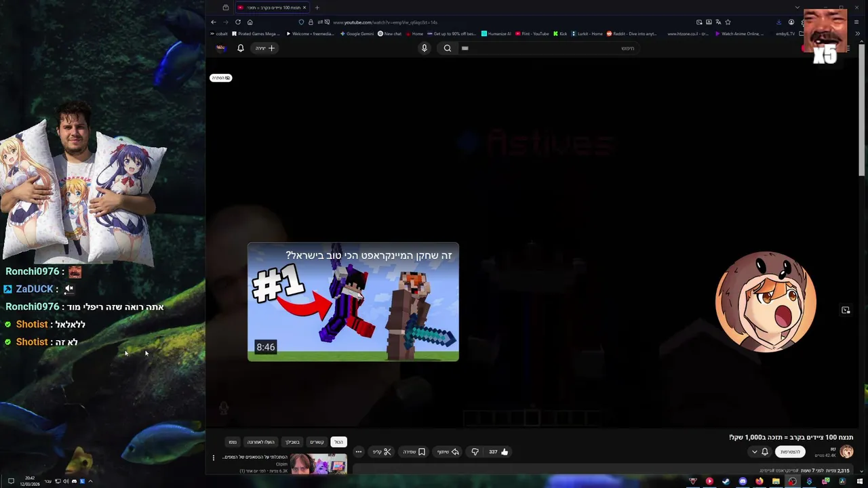The width and height of the screenshot is (868, 488).
Task: Open options dots for the recommended video
Action: tap(214, 457)
